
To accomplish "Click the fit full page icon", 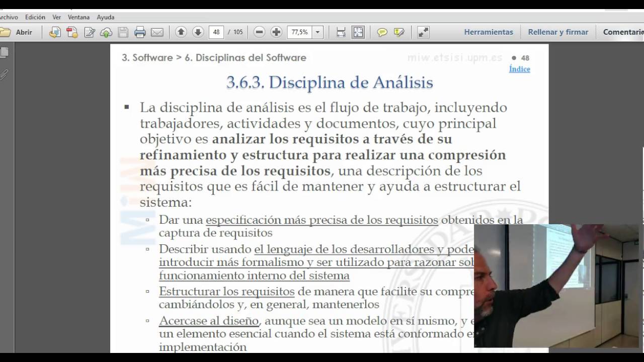I will coord(358,32).
